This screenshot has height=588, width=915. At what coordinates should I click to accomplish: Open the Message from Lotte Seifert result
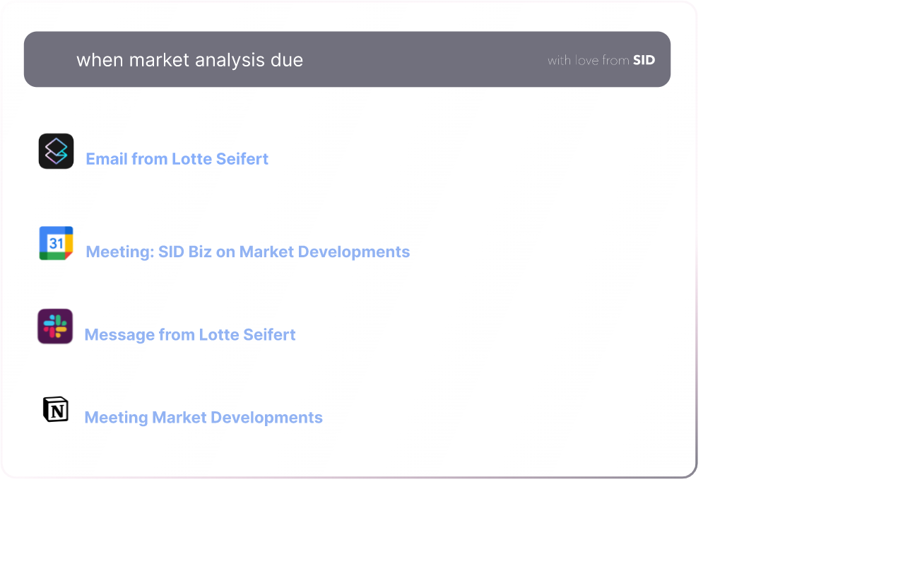pyautogui.click(x=189, y=335)
